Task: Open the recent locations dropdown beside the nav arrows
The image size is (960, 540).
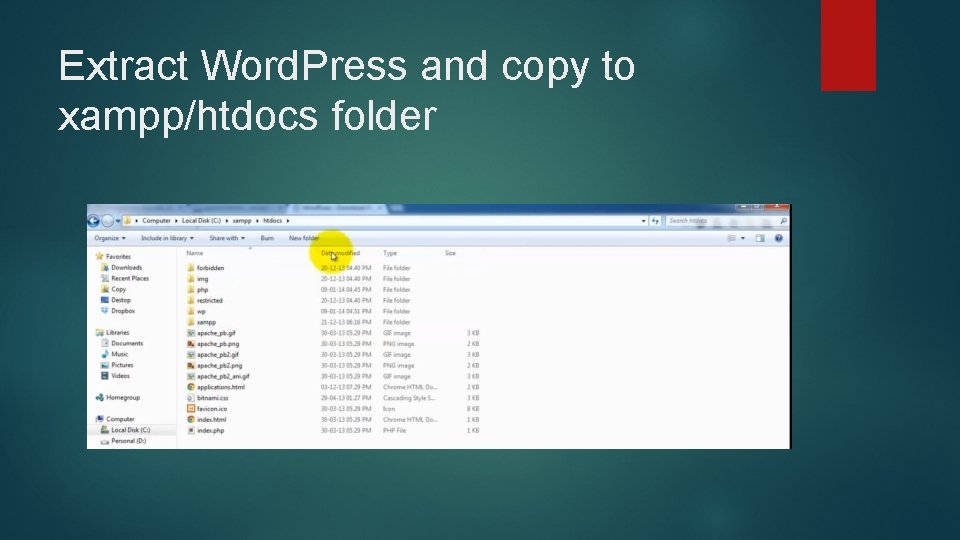Action: tap(118, 221)
